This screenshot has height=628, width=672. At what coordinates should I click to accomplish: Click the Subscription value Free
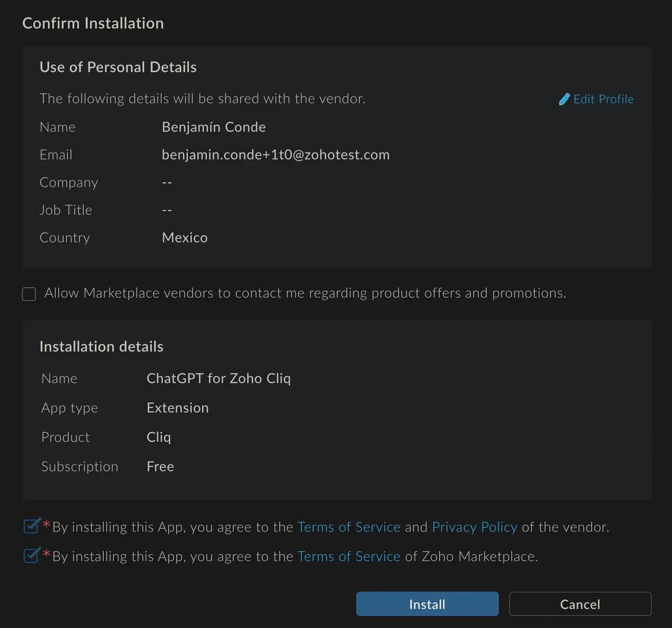tap(161, 466)
